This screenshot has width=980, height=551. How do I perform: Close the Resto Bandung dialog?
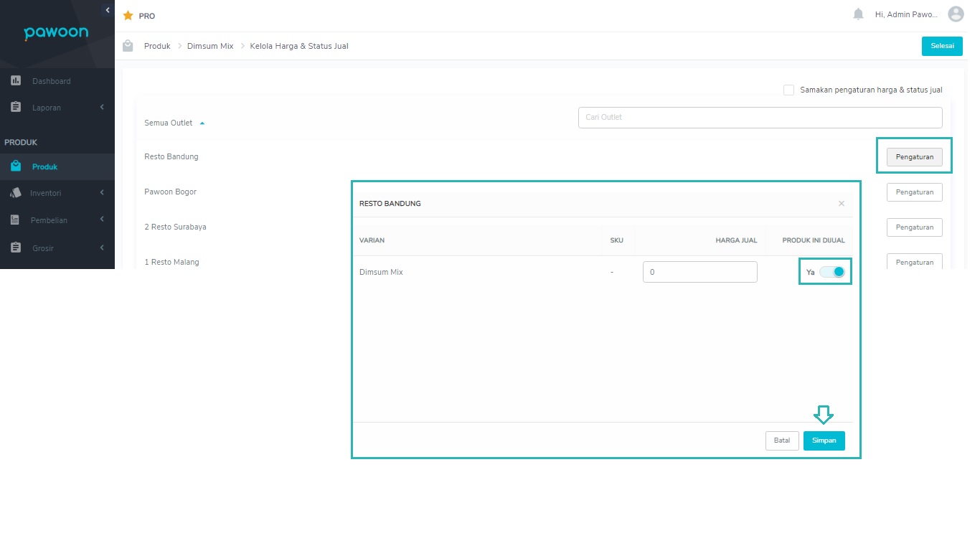pos(842,204)
